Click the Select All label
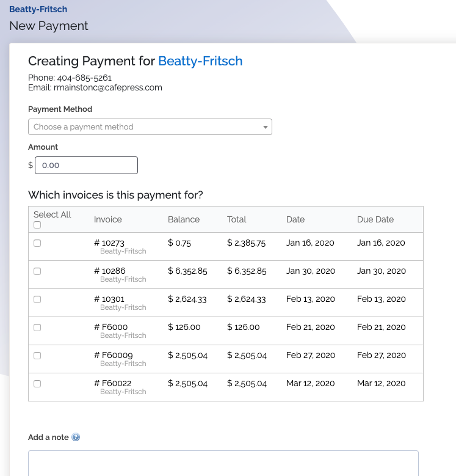 point(52,214)
